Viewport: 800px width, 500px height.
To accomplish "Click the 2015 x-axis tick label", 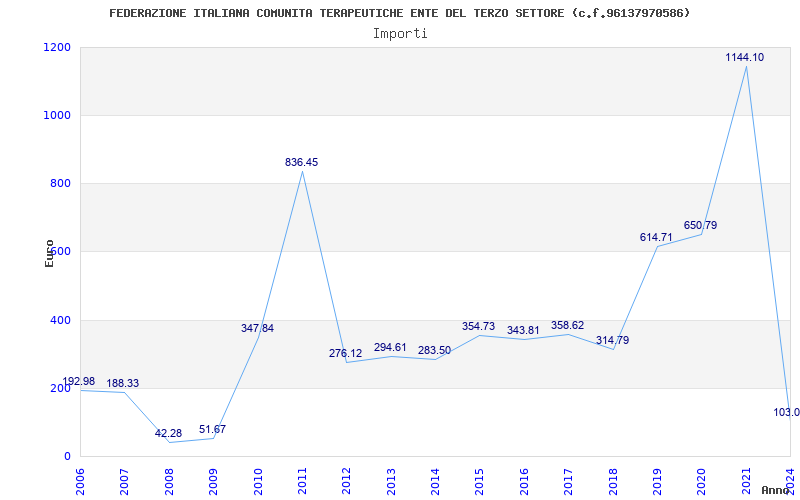I will pos(480,481).
